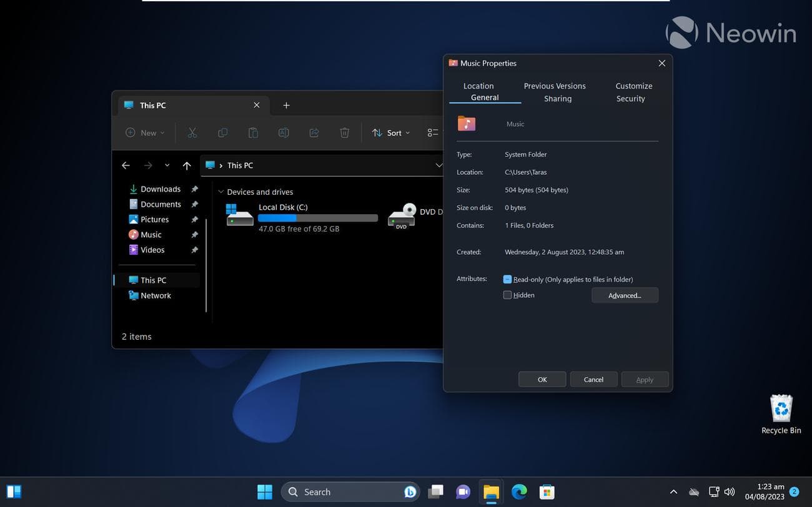
Task: Switch to the Security tab
Action: pyautogui.click(x=630, y=99)
